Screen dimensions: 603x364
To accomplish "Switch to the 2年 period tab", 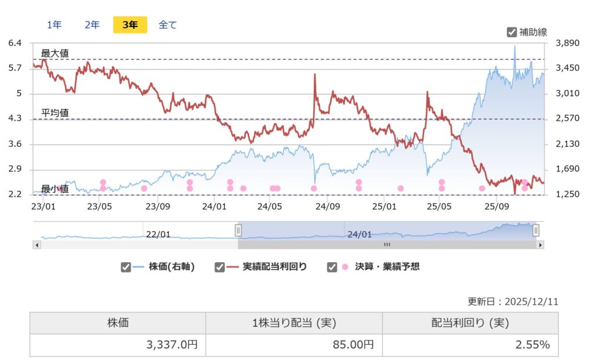I will [91, 25].
